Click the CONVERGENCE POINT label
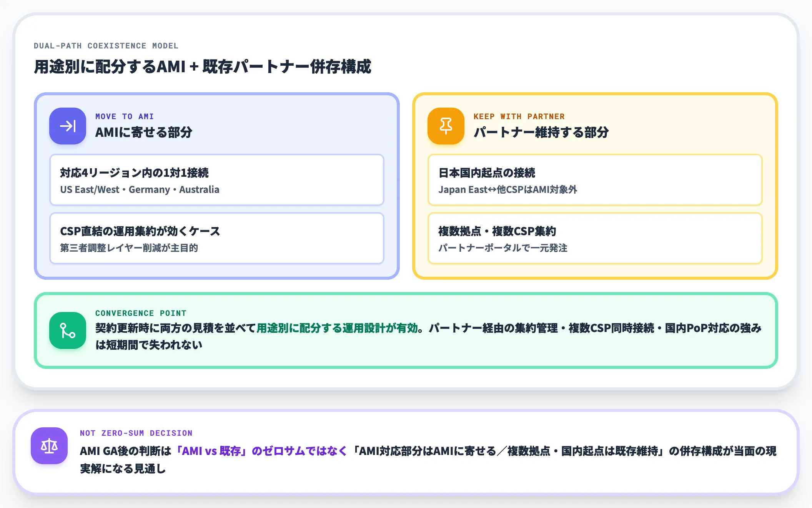 [141, 313]
